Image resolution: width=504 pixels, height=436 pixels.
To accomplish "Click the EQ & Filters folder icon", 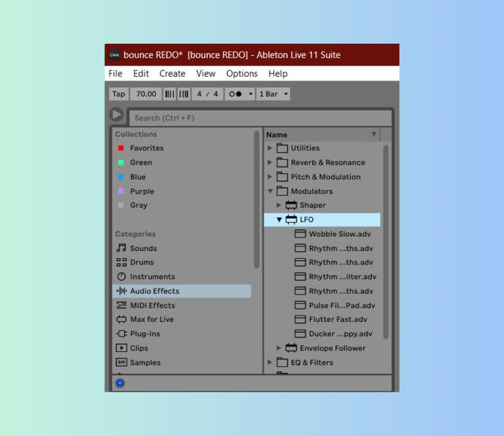I will [282, 363].
